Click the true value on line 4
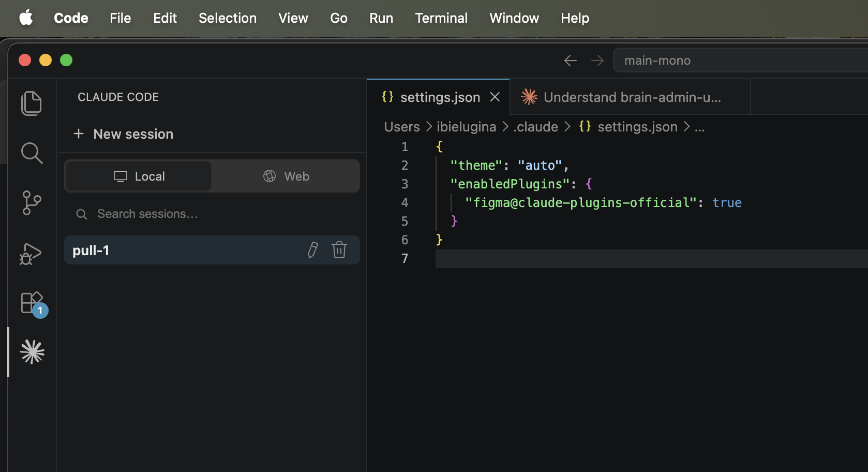Screen dimensions: 868x472 point(727,202)
